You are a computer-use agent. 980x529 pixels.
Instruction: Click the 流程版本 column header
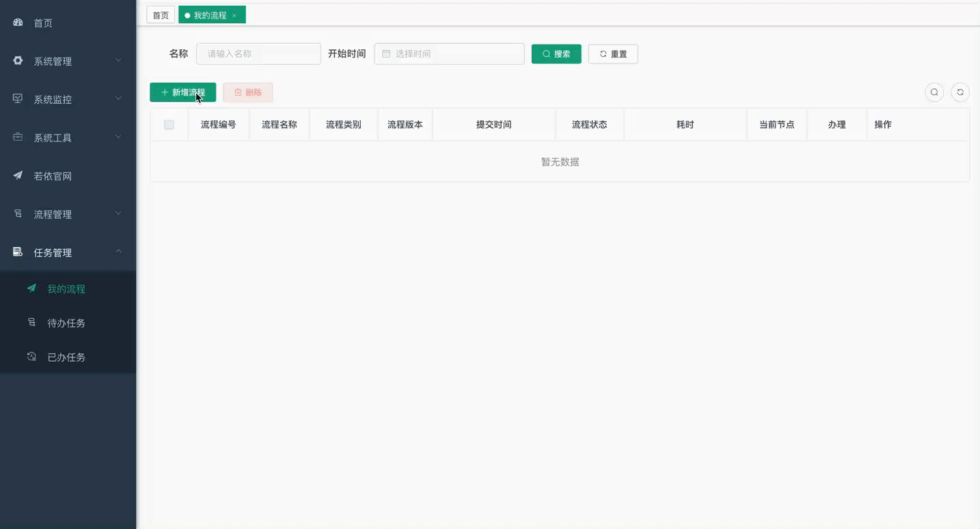tap(405, 124)
